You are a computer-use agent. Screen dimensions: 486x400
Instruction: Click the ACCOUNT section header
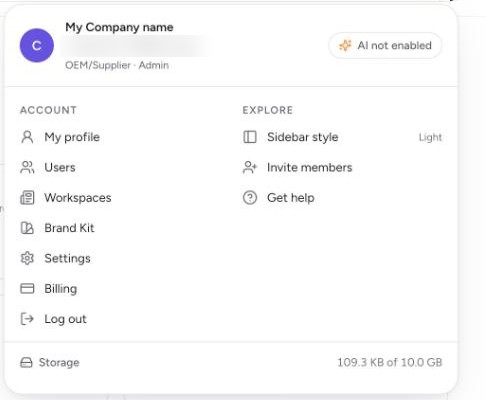[48, 110]
